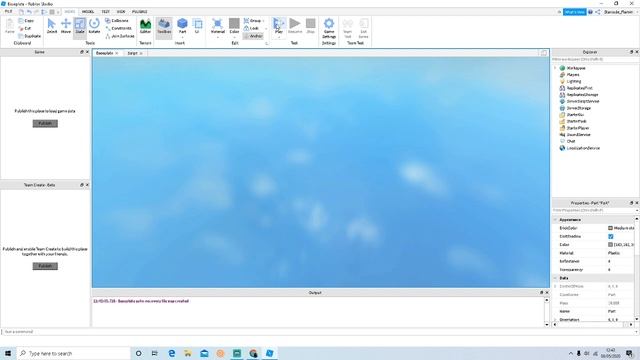Open the Terrain Editor

pos(145,26)
